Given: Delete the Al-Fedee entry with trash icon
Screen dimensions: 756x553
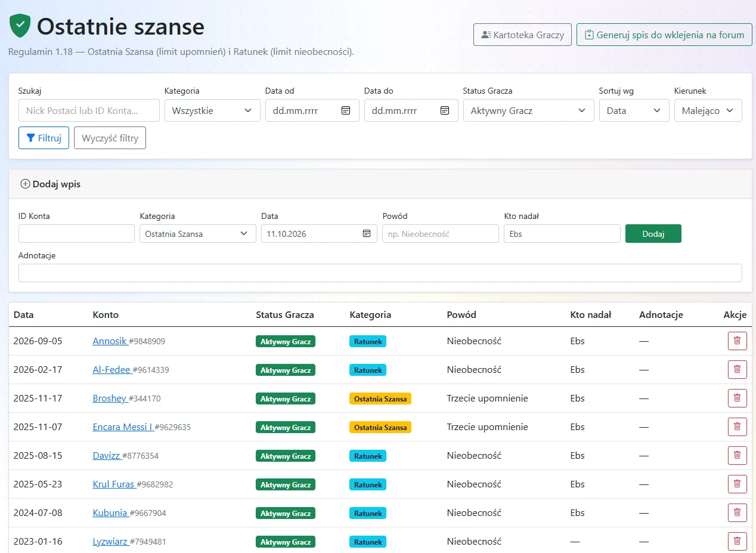Looking at the screenshot, I should point(737,369).
